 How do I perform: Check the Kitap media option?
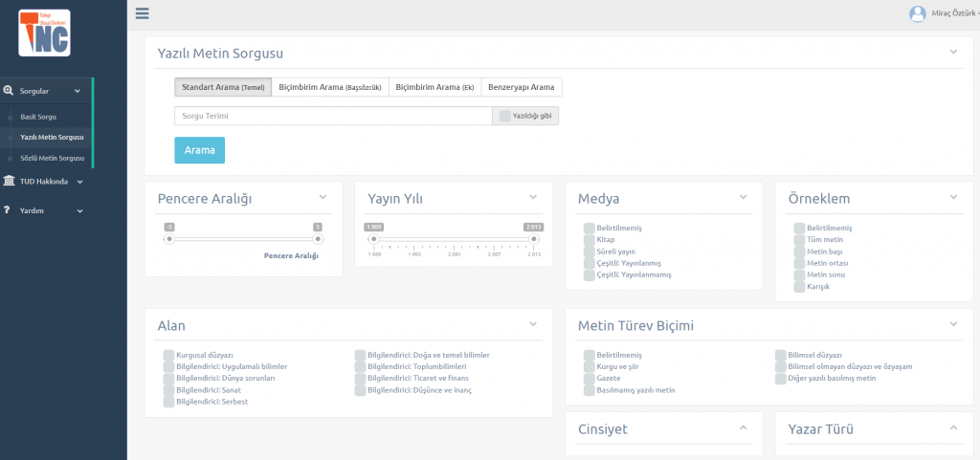[589, 239]
